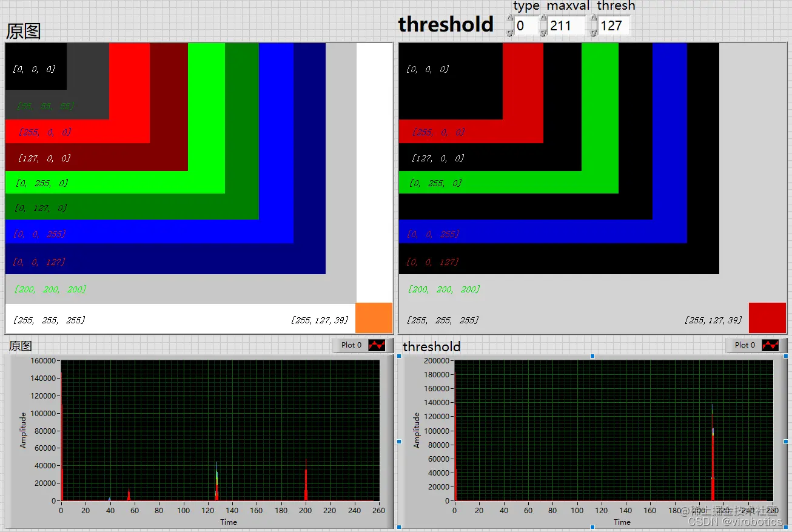Select [200, 200, 200] label in original image

[50, 289]
